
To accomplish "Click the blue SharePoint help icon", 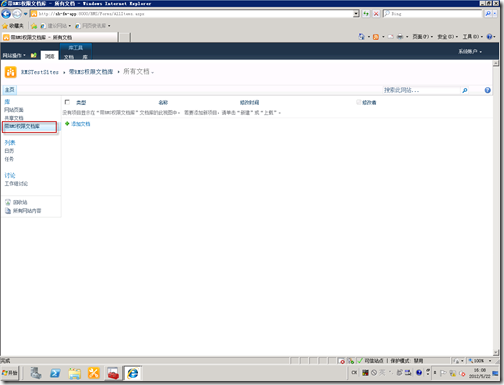I will coord(487,90).
